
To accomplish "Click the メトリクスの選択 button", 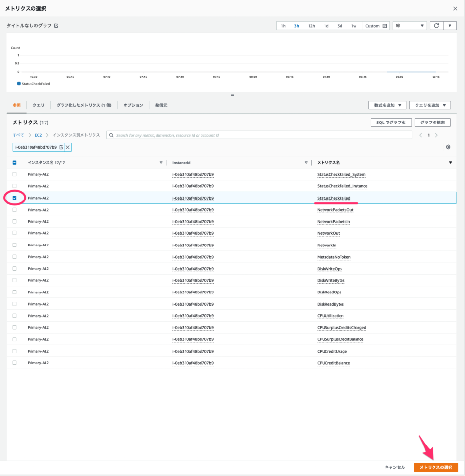I will point(435,467).
